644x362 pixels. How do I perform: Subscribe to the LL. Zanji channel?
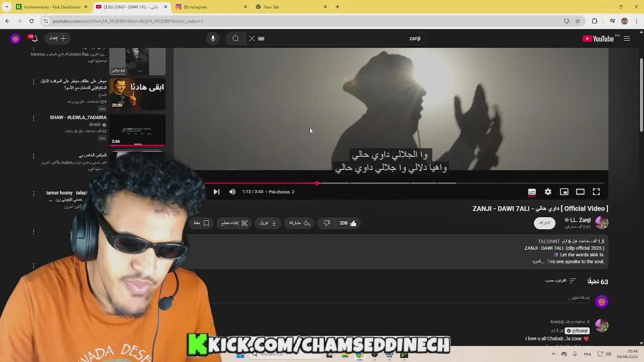click(544, 223)
